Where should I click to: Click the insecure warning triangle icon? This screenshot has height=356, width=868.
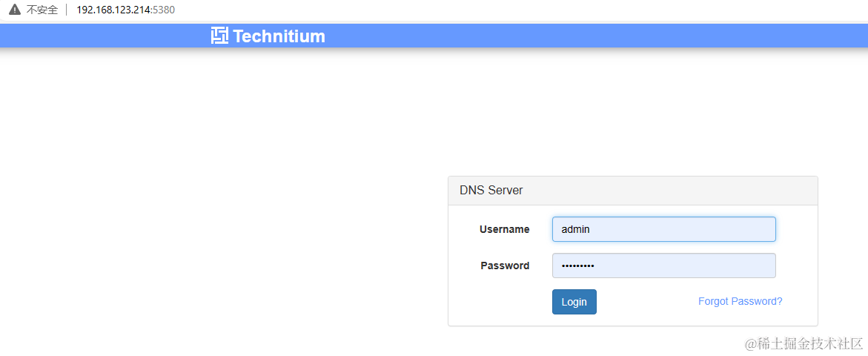click(x=15, y=10)
